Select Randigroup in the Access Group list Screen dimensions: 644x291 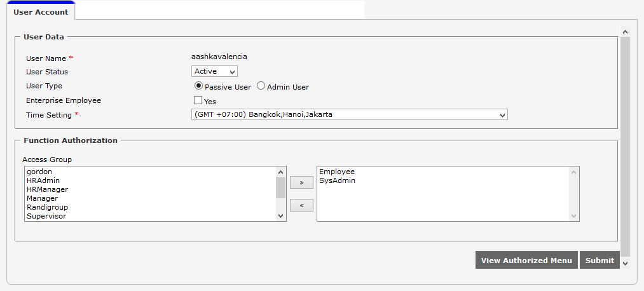(x=47, y=207)
